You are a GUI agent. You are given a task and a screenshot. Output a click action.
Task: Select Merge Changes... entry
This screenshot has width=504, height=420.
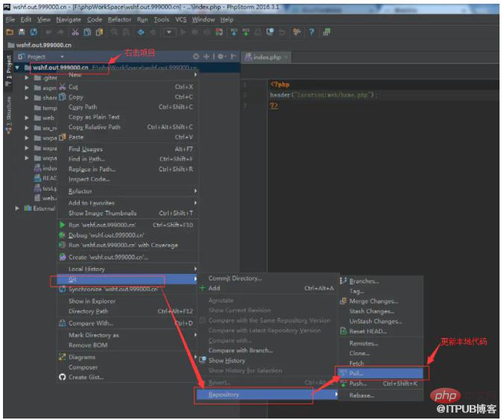[381, 301]
